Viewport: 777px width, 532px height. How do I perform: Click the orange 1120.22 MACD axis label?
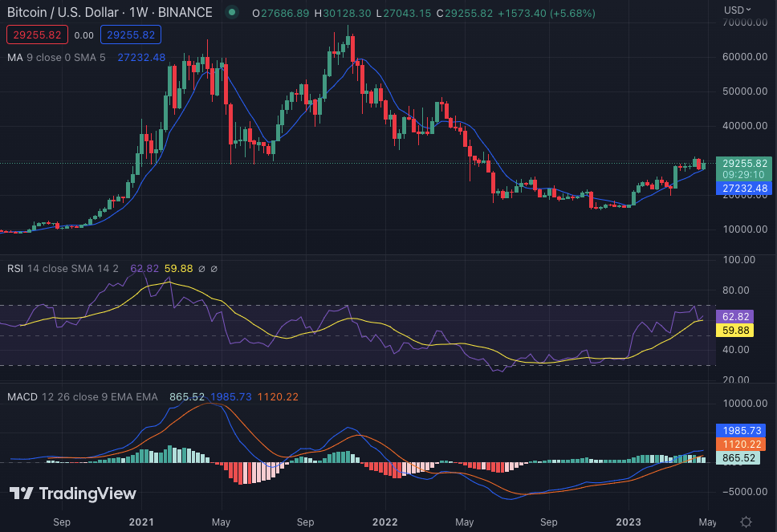[742, 445]
